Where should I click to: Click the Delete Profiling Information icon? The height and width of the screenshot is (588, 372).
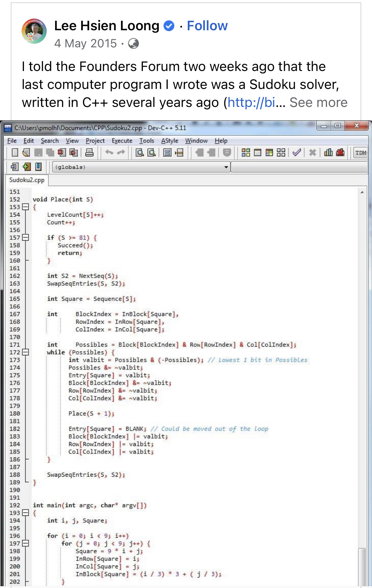click(x=340, y=153)
